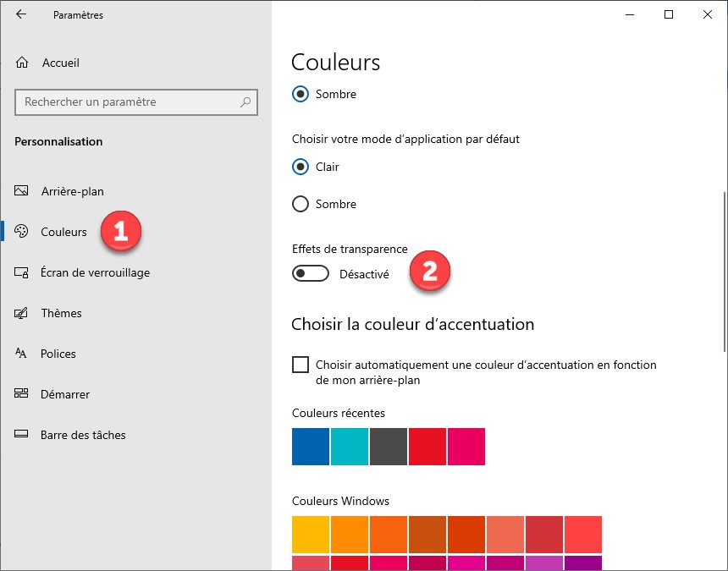Select Clair application mode radio button
The width and height of the screenshot is (728, 571).
point(301,167)
